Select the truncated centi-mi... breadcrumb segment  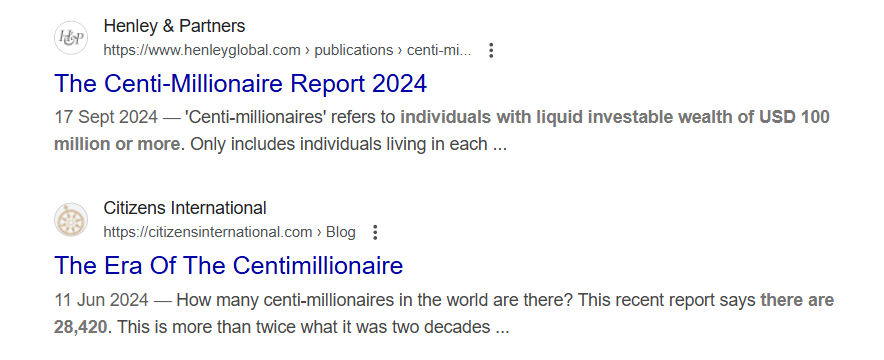[439, 50]
